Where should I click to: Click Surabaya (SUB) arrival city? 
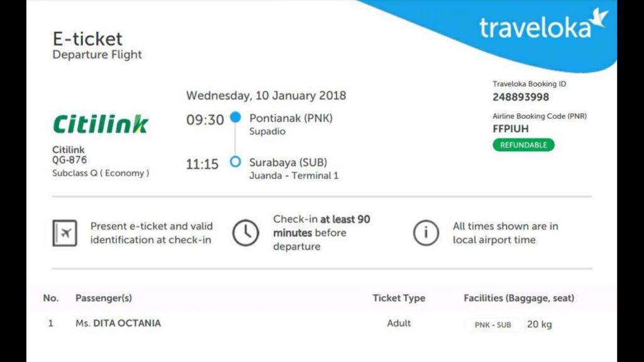288,162
